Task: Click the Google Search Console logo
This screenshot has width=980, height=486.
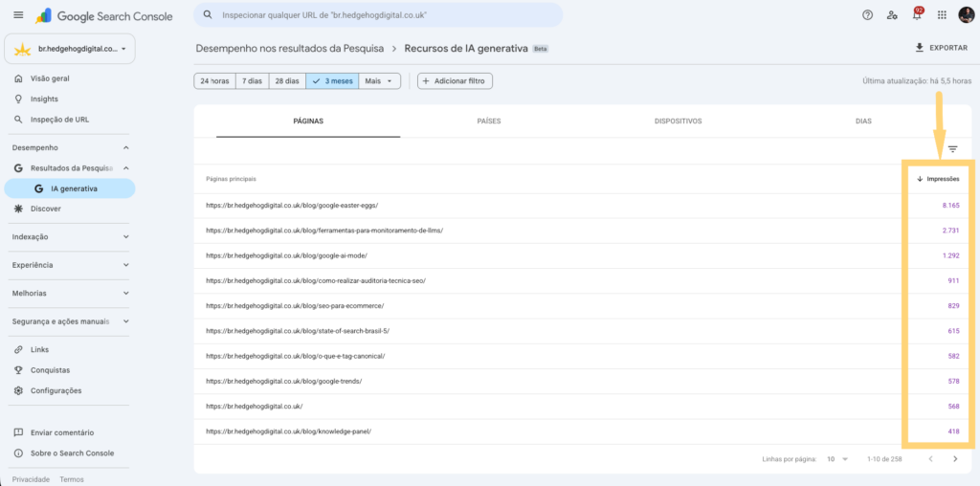Action: [x=103, y=15]
